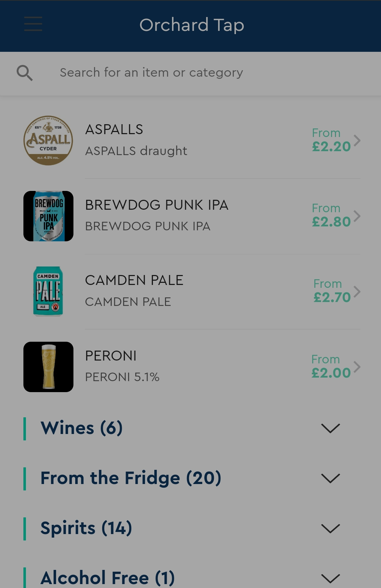
Task: Open Aspalls details via right chevron
Action: (357, 141)
